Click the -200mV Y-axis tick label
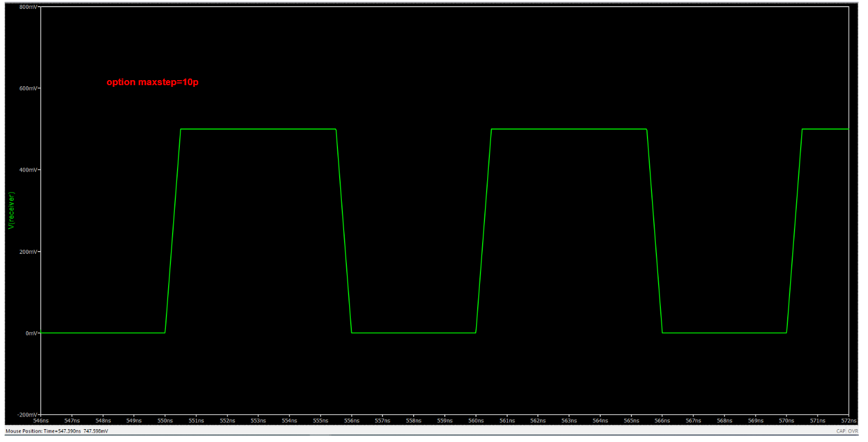This screenshot has width=868, height=442. pos(27,415)
